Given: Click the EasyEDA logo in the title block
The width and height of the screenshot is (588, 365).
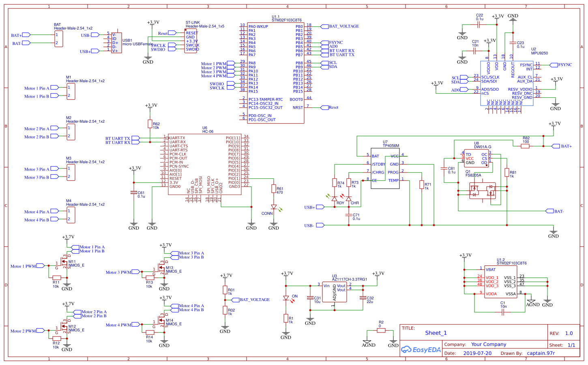Looking at the screenshot, I should point(420,348).
